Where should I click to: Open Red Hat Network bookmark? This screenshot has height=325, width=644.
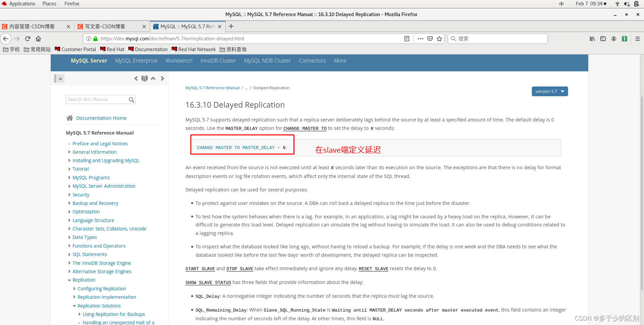coord(194,49)
